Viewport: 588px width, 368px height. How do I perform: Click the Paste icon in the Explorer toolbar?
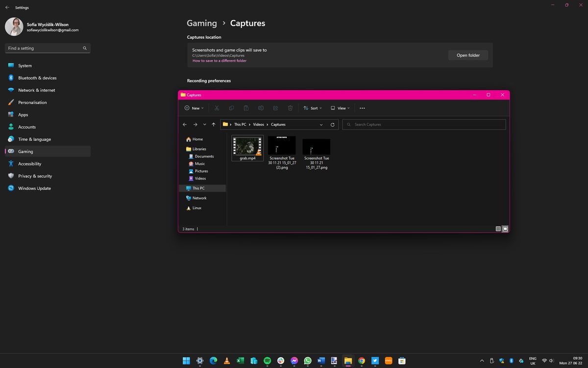tap(246, 108)
